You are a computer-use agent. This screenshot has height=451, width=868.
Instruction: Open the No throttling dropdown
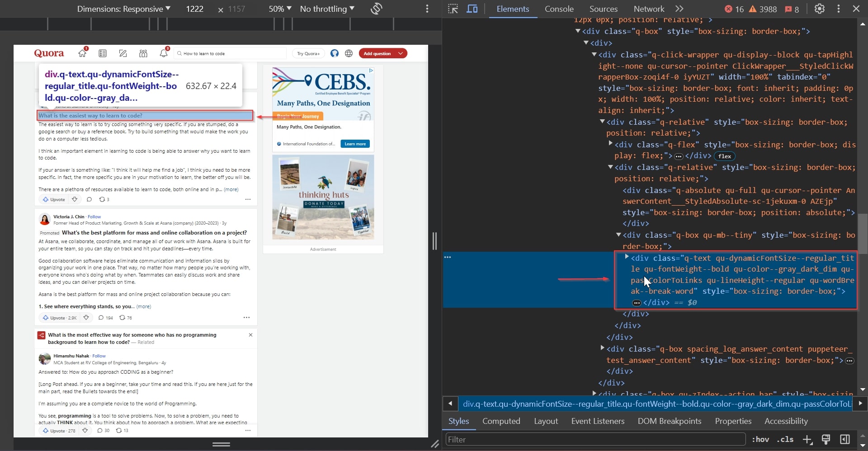tap(327, 9)
